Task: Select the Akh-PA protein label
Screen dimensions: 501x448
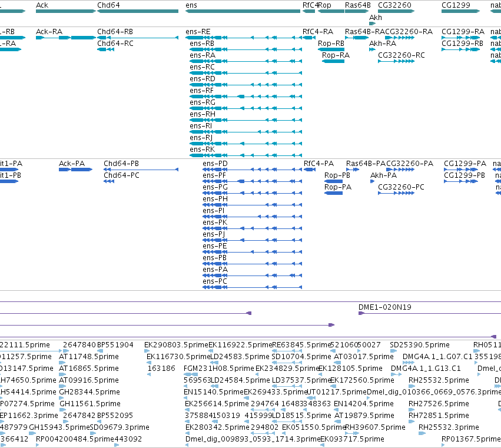Action: tap(383, 175)
